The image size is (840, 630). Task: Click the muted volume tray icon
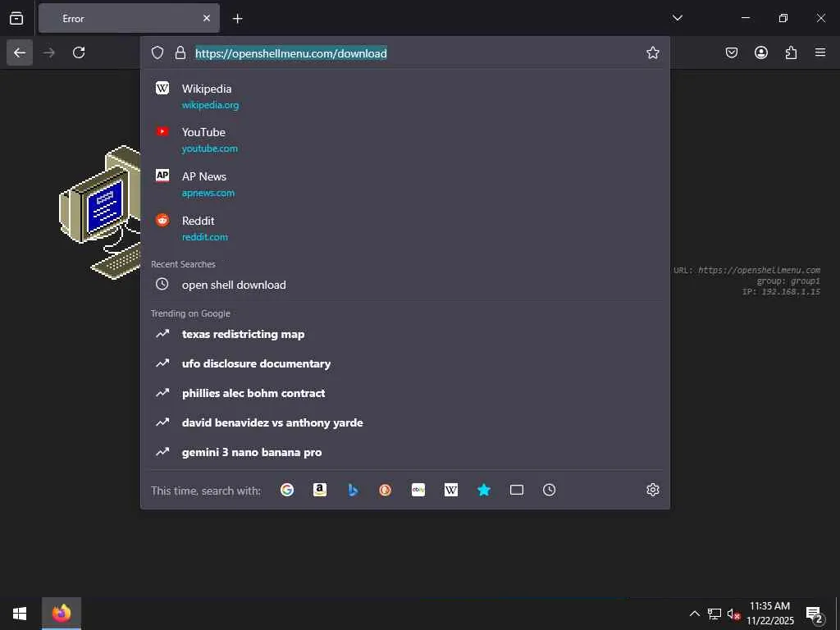pos(733,614)
